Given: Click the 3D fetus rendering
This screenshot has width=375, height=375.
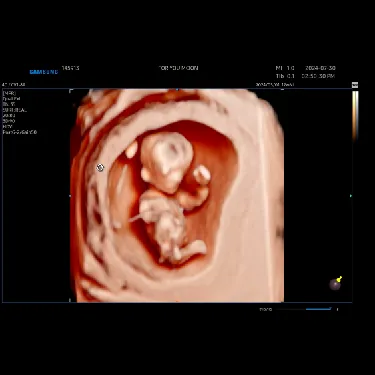Looking at the screenshot, I should coord(172,197).
